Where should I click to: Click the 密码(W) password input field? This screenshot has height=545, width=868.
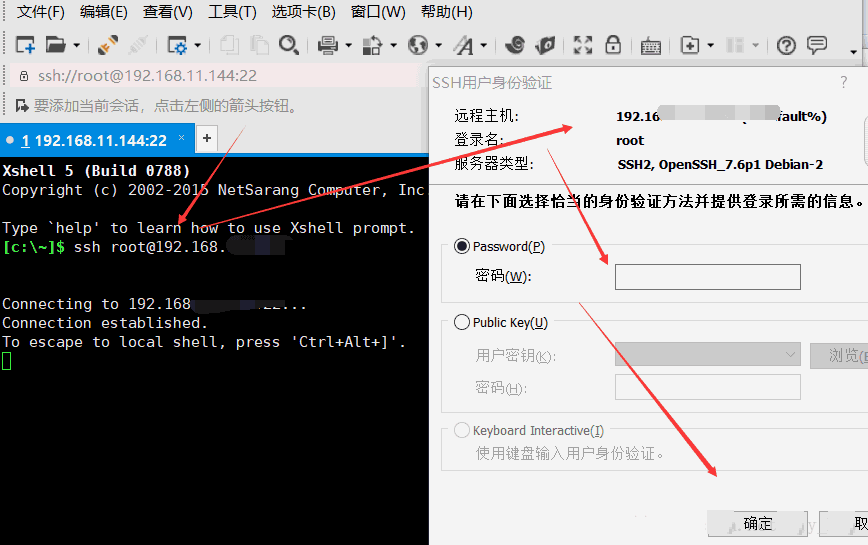click(x=707, y=277)
